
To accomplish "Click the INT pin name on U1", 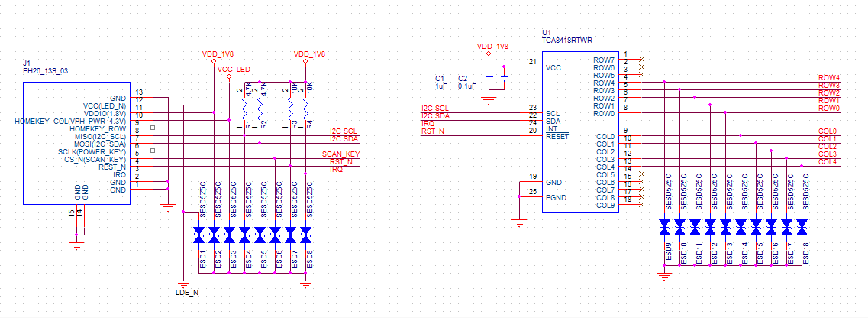I will coord(551,128).
